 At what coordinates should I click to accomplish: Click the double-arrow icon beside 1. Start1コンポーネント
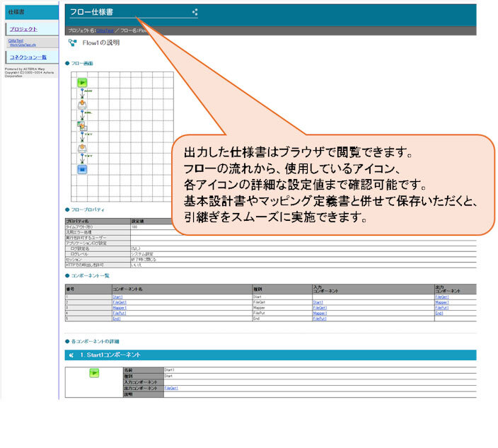71,355
